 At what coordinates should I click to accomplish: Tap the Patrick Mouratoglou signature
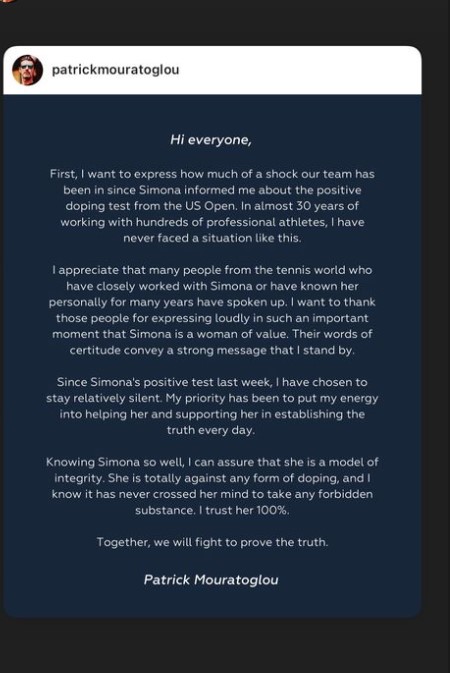[211, 580]
